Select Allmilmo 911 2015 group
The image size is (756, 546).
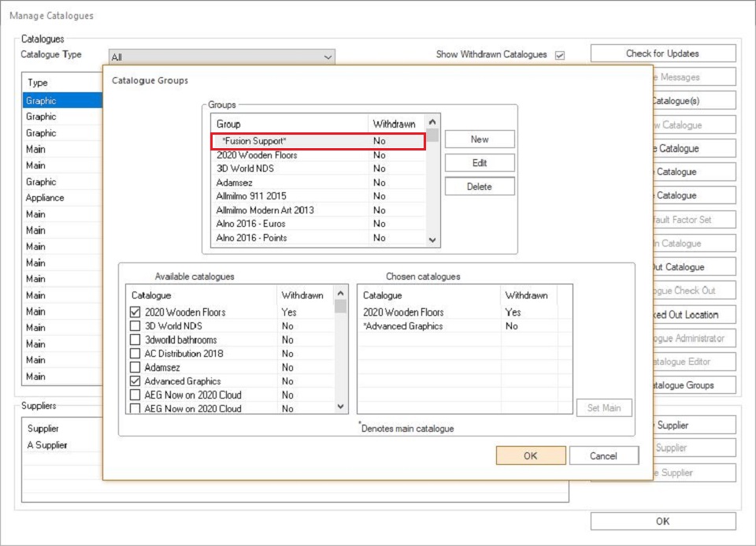[318, 196]
